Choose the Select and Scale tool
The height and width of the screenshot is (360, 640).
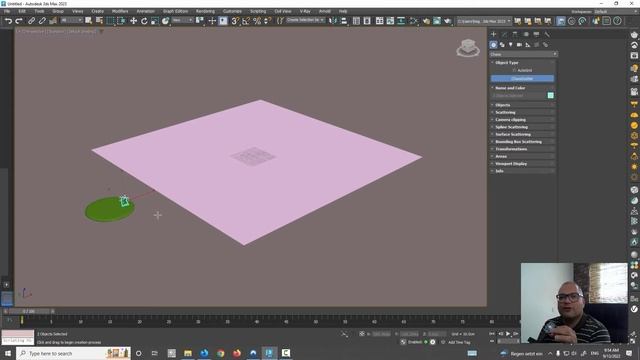click(x=155, y=21)
